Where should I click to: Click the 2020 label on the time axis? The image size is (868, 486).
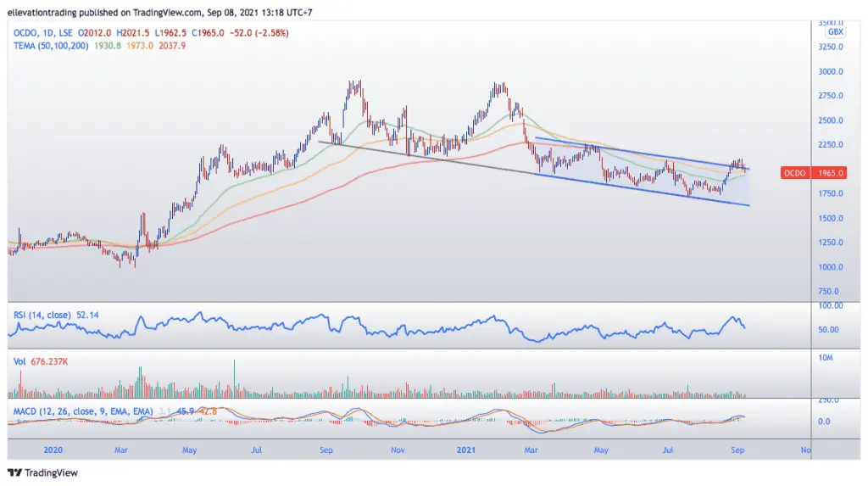coord(53,450)
